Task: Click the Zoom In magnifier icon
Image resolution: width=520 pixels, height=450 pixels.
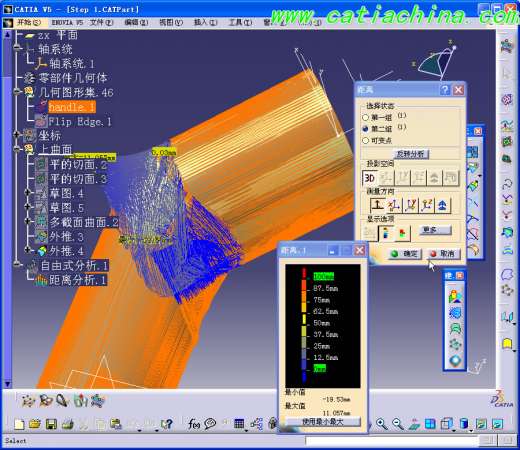Action: (x=382, y=424)
